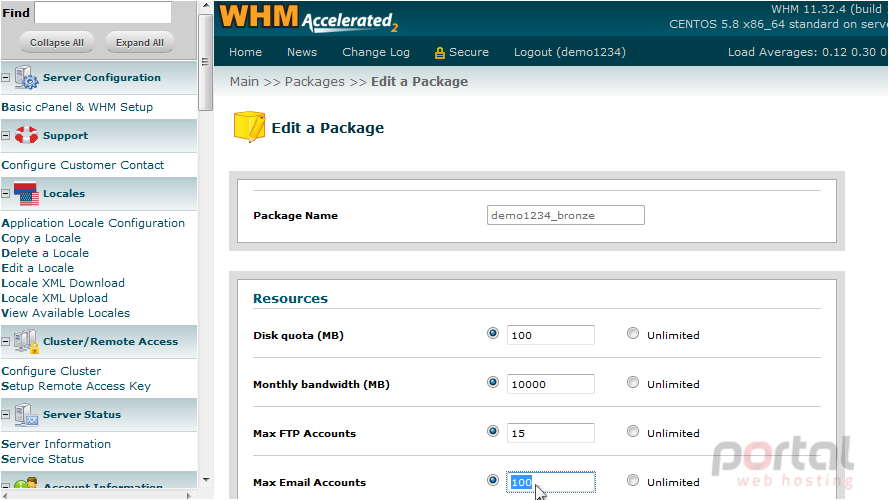The image size is (889, 500).
Task: Open Edit a Locale
Action: click(x=37, y=268)
